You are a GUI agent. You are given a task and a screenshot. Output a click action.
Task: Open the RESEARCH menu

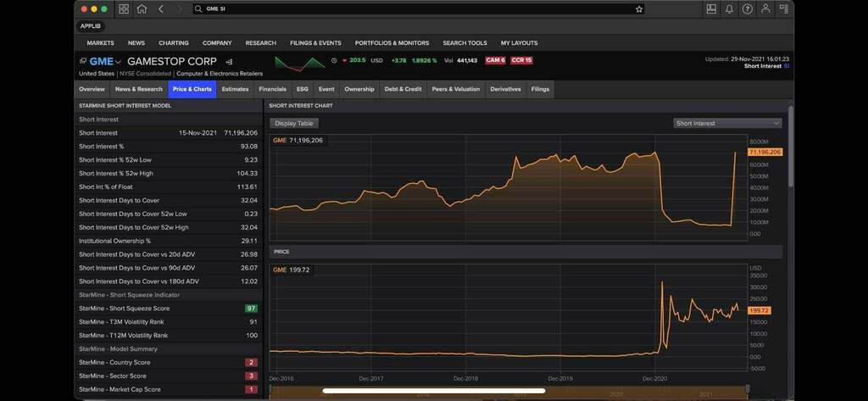[261, 42]
